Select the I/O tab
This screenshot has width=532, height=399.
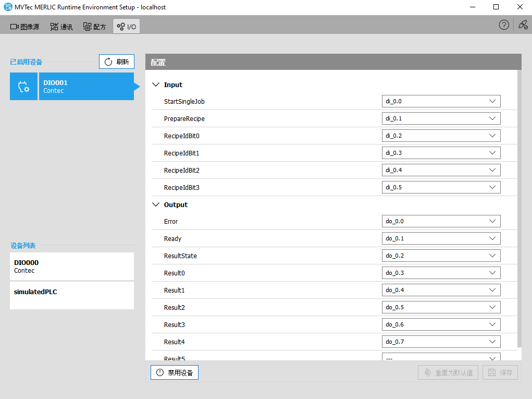point(127,27)
